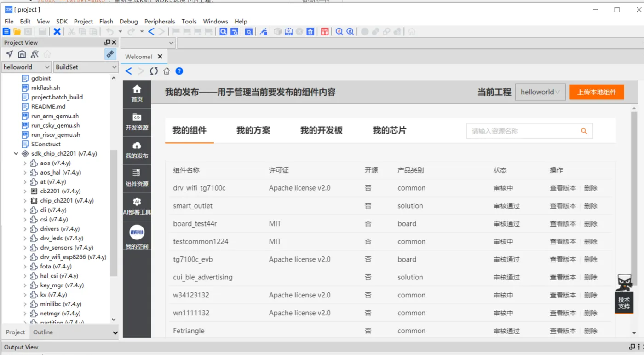Screen dimensions: 644x355
Task: Click the trash erase icon in the toolbar
Action: tap(310, 32)
